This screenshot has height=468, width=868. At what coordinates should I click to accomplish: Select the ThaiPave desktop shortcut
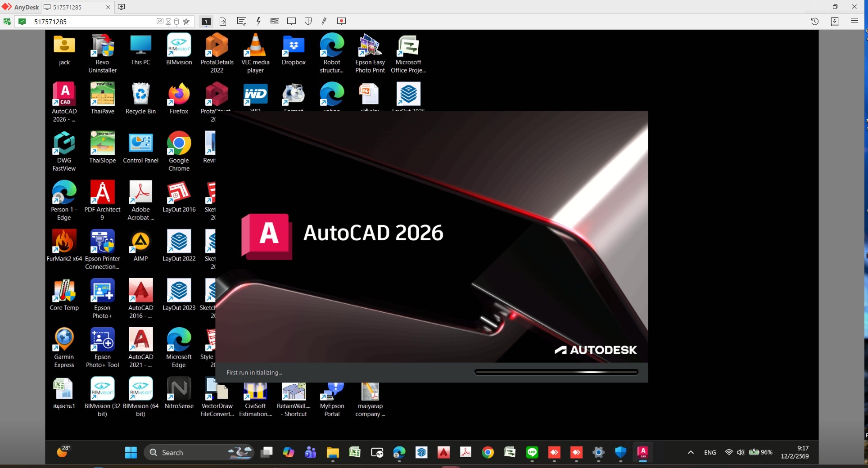pyautogui.click(x=103, y=99)
